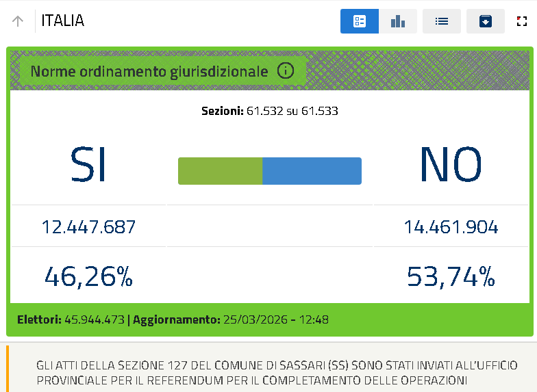Enter fullscreen mode
537x392 pixels.
[x=522, y=21]
